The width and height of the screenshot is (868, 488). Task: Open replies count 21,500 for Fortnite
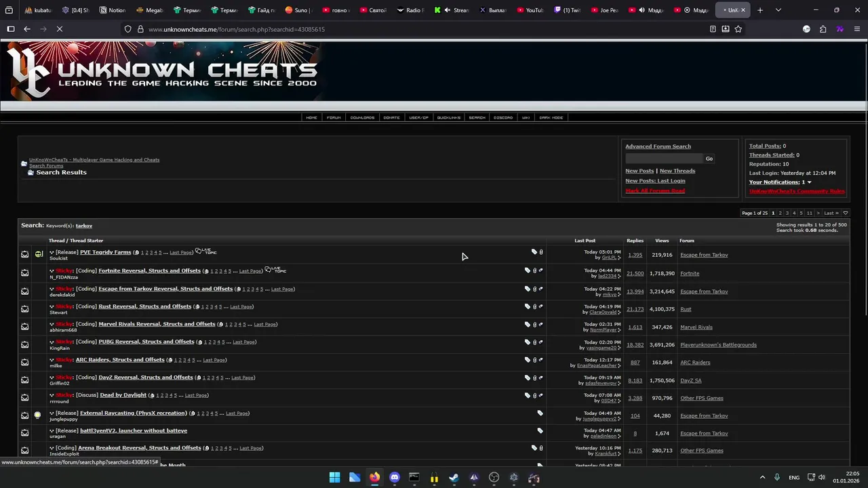(635, 273)
